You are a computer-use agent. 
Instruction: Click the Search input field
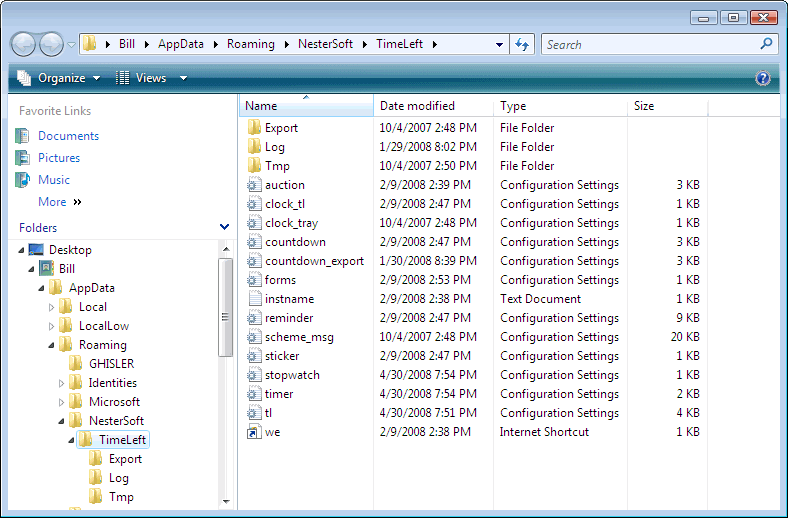coord(651,44)
